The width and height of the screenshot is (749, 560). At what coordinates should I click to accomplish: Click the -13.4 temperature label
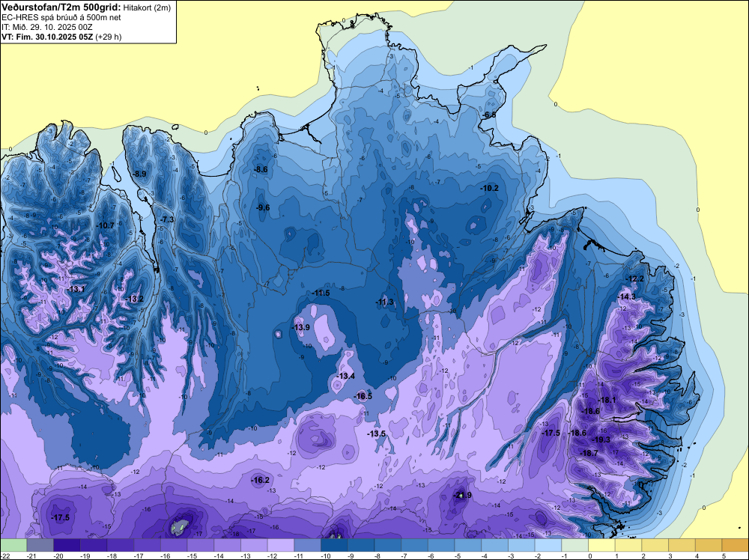[x=346, y=376]
